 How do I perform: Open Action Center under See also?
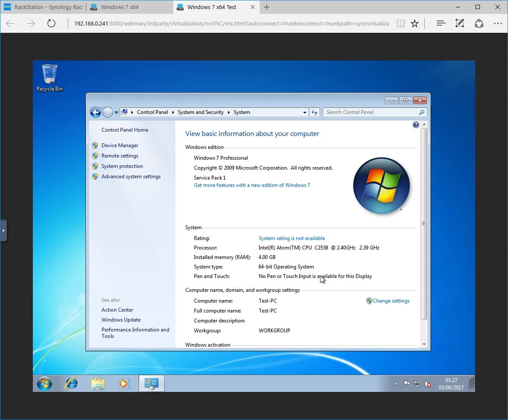(117, 310)
